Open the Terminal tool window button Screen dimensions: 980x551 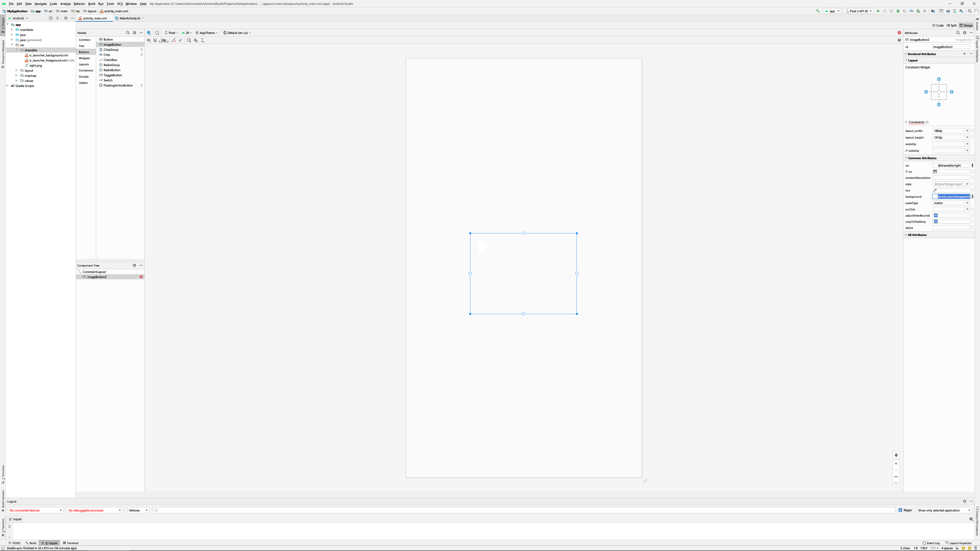coord(71,543)
